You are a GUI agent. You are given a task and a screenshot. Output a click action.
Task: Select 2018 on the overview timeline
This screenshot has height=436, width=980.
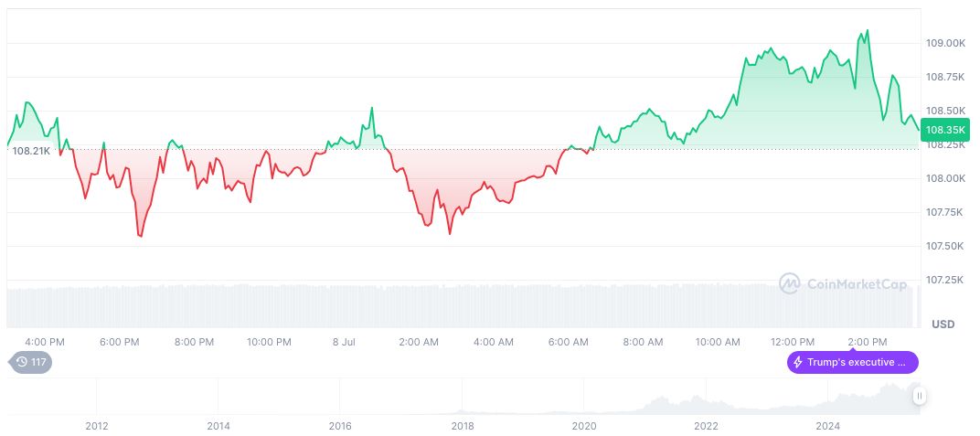tap(463, 425)
